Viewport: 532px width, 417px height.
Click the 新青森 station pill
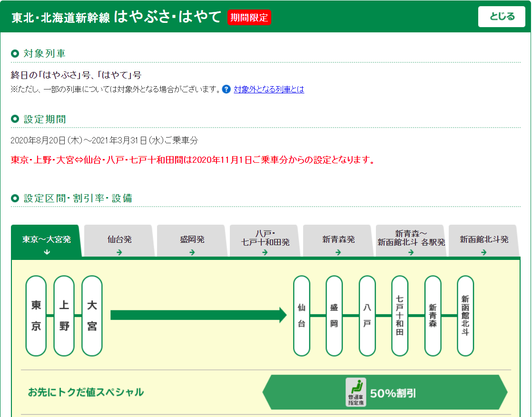coord(433,316)
